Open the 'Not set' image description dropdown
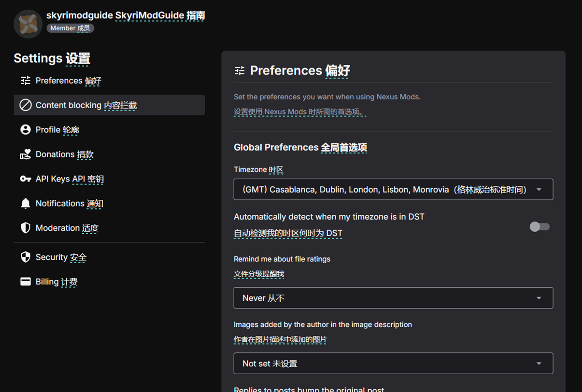 pos(393,363)
